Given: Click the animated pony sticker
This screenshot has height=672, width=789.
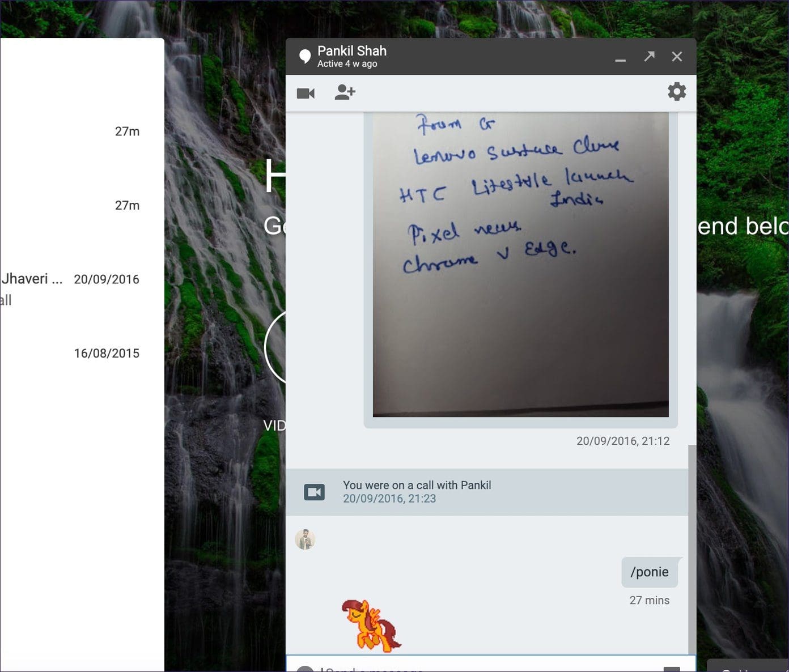Looking at the screenshot, I should click(371, 625).
